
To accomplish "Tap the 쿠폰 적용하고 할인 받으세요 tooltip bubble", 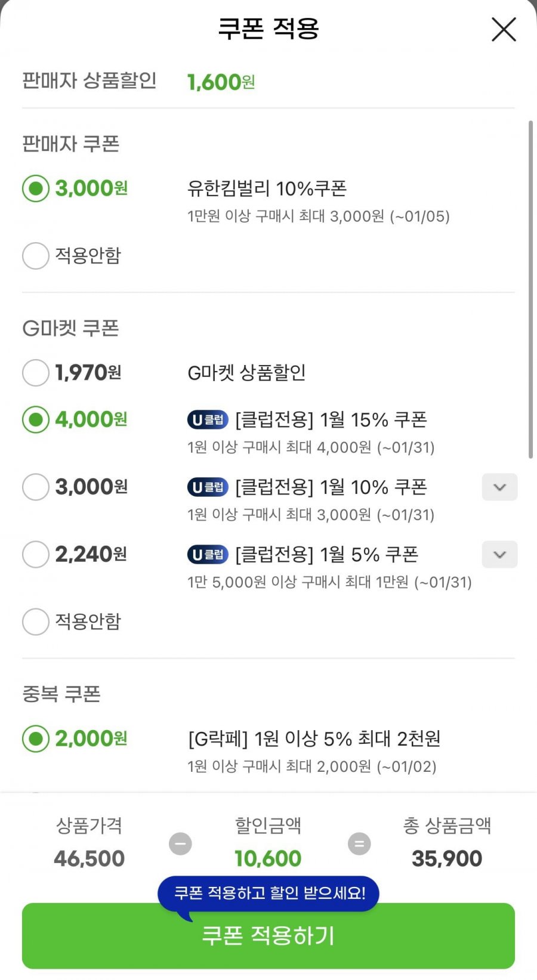I will pyautogui.click(x=268, y=893).
